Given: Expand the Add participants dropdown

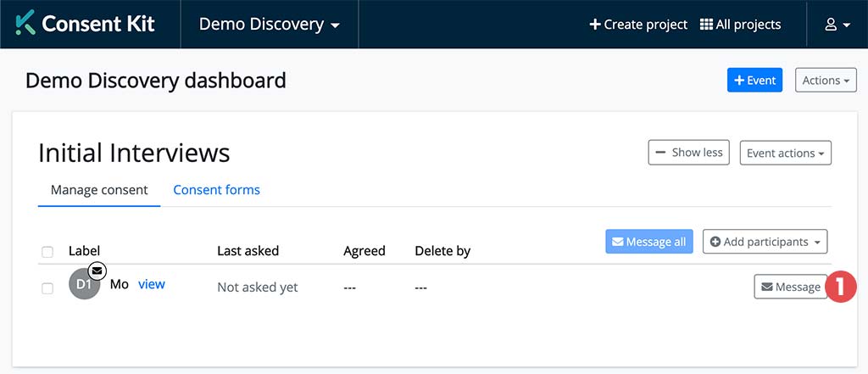Looking at the screenshot, I should coord(765,242).
